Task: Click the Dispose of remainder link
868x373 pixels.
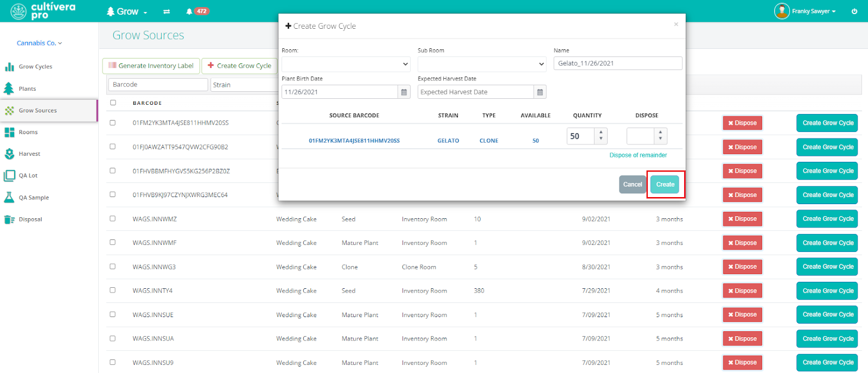Action: point(638,155)
